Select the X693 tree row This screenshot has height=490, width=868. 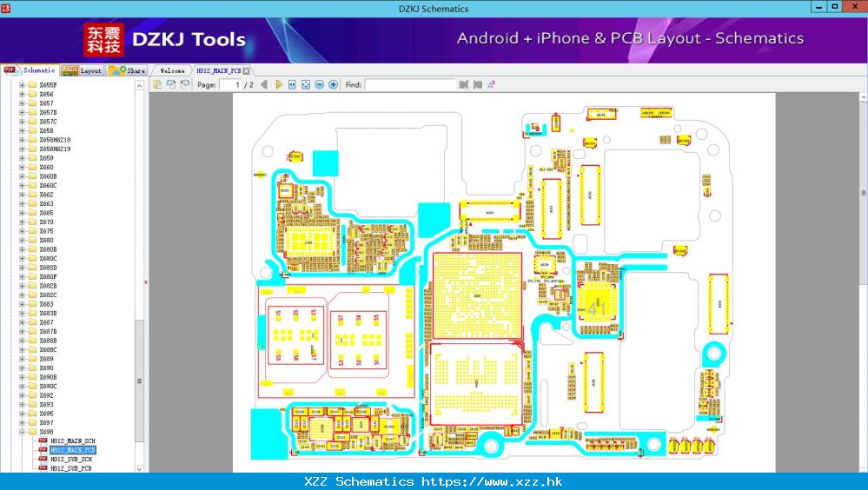47,405
